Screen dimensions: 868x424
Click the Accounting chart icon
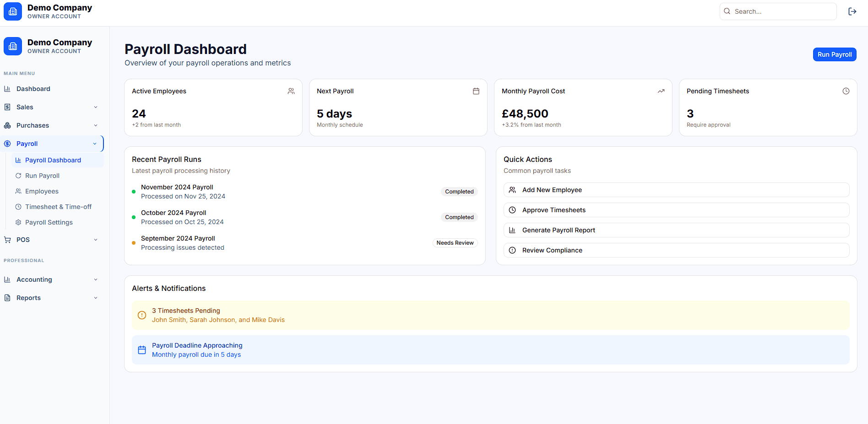point(7,279)
